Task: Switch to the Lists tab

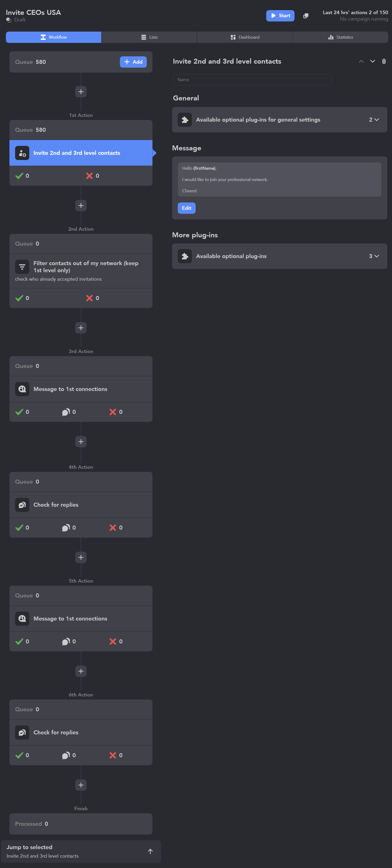Action: pos(149,37)
